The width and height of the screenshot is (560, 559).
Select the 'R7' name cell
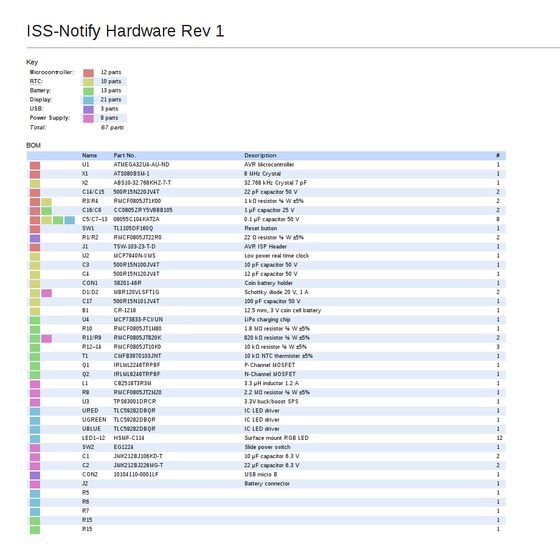(85, 511)
